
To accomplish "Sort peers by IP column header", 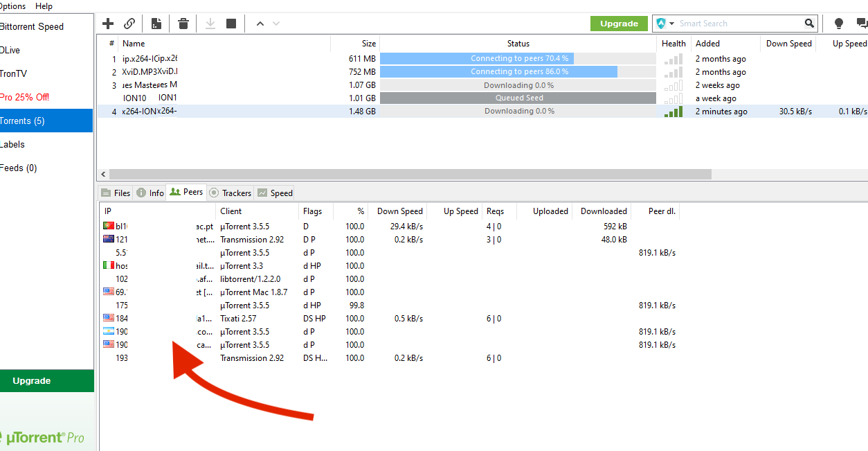I will [158, 211].
